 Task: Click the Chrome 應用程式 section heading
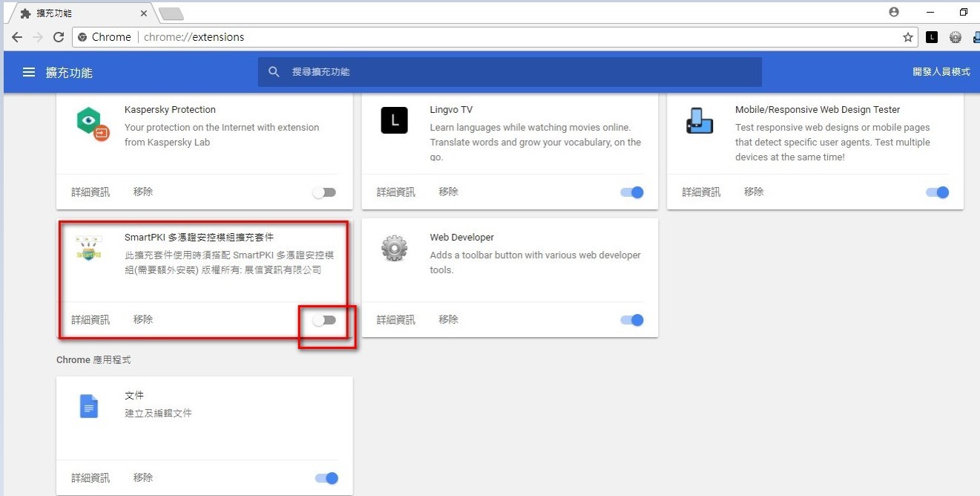pyautogui.click(x=93, y=360)
